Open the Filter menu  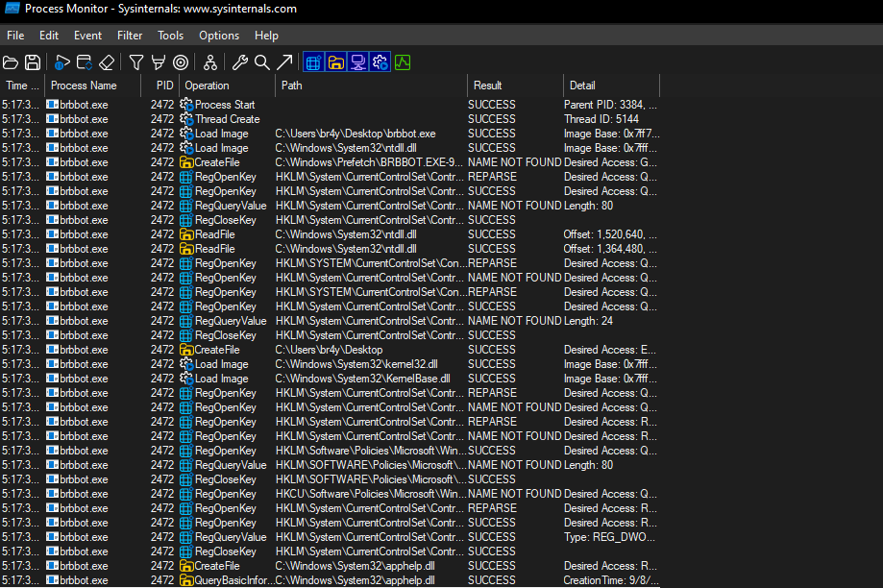pos(130,36)
